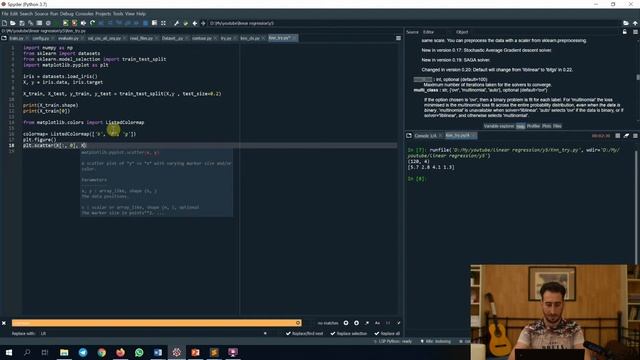This screenshot has height=360, width=640.
Task: Click the orange find text field
Action: [156, 323]
